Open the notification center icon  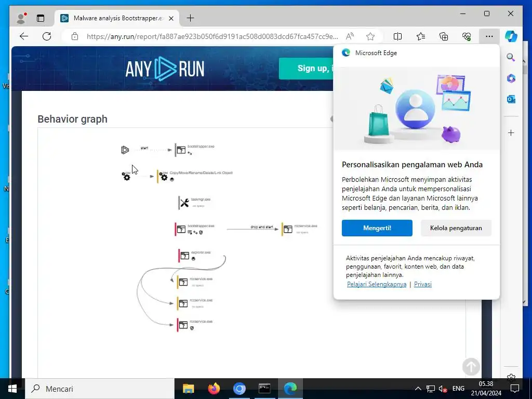(x=515, y=389)
